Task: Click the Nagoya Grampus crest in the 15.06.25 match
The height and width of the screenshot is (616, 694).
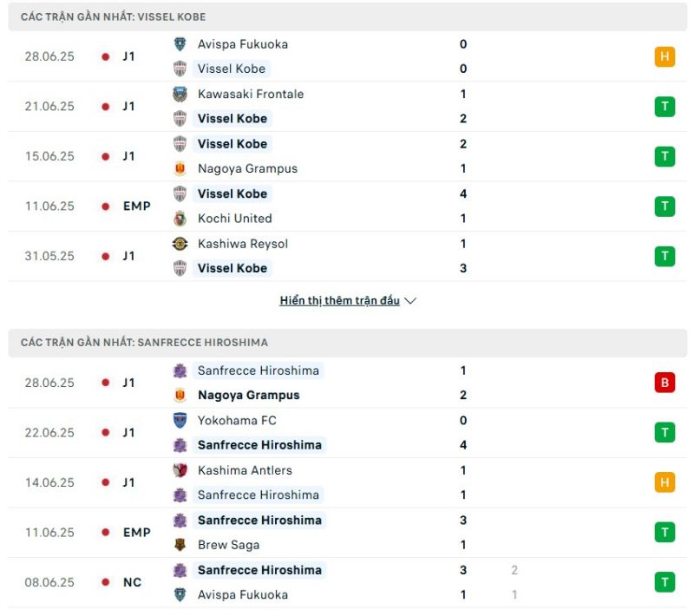Action: pos(180,169)
